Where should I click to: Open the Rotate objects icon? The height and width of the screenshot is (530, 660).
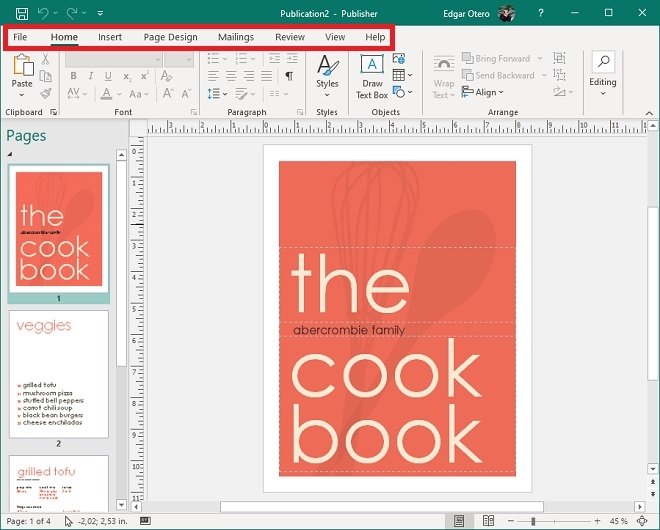(x=563, y=92)
